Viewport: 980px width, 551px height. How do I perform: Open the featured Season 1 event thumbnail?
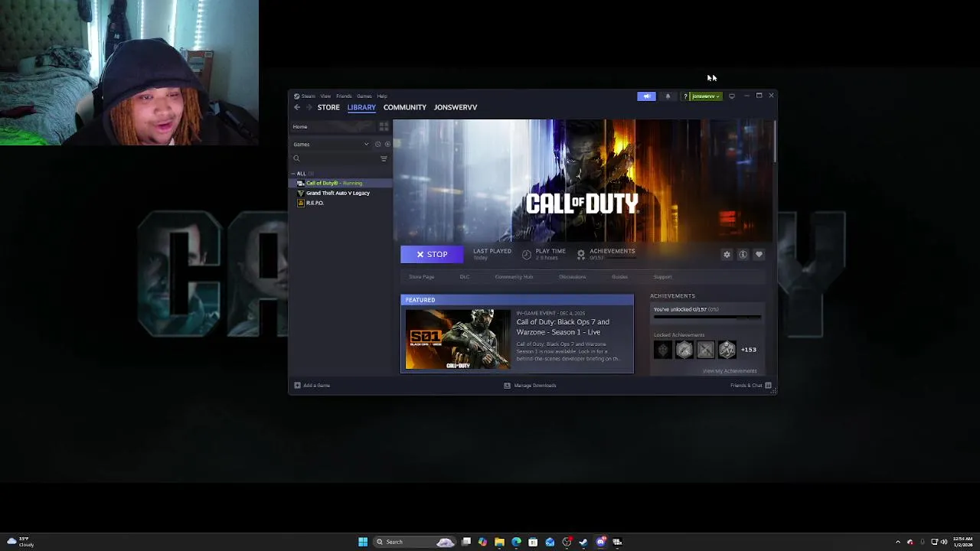tap(458, 339)
